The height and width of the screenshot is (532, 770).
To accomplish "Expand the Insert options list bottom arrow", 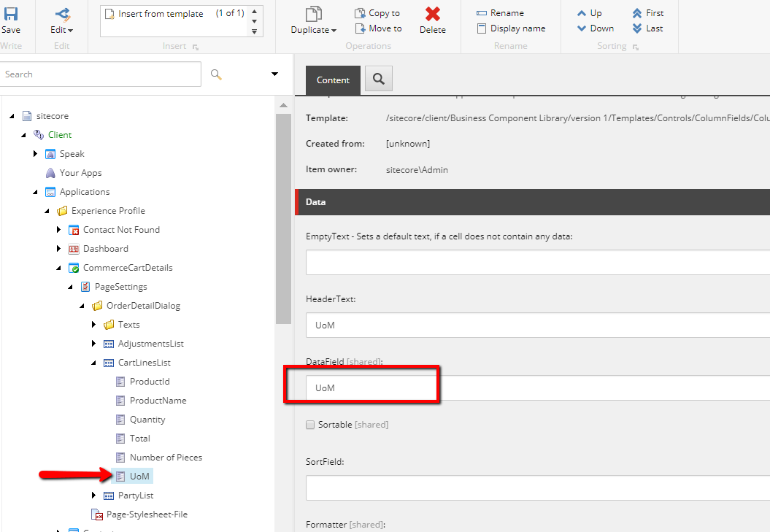I will click(255, 31).
